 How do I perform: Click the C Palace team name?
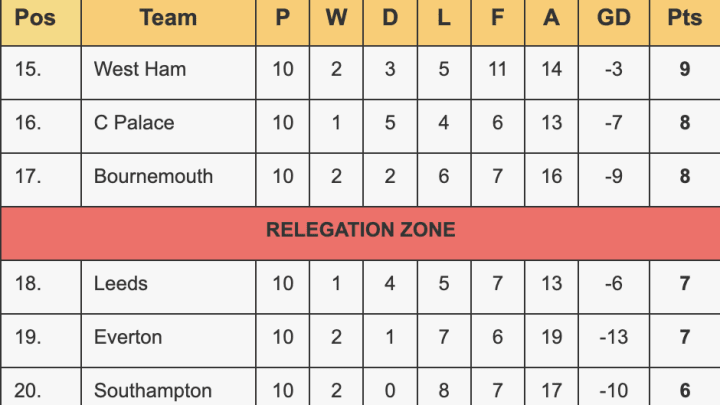pyautogui.click(x=134, y=123)
